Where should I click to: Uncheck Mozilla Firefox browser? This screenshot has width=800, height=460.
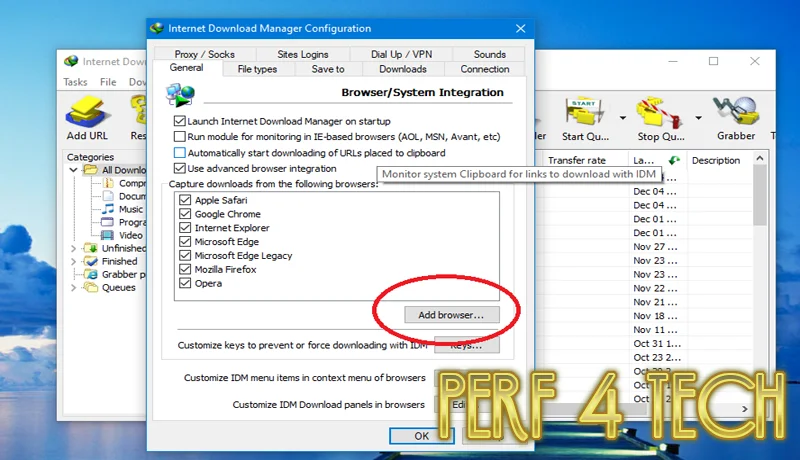(185, 269)
